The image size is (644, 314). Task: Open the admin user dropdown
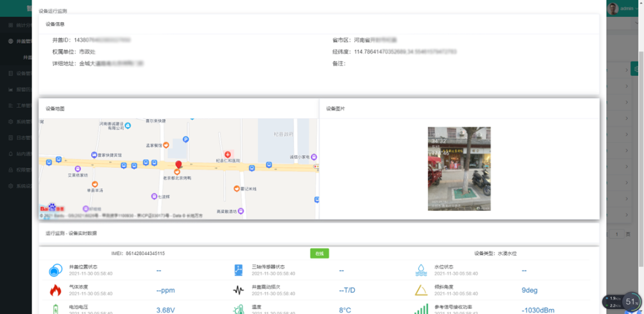626,8
